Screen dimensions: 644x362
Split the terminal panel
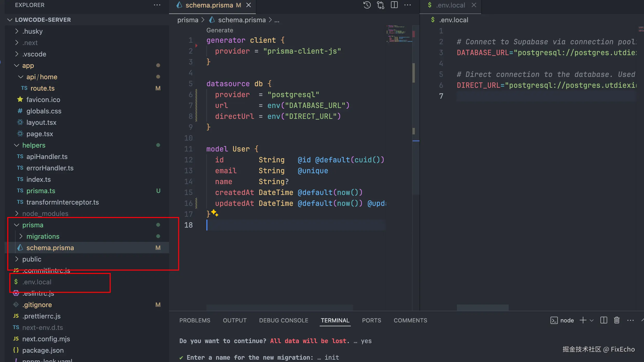tap(604, 320)
